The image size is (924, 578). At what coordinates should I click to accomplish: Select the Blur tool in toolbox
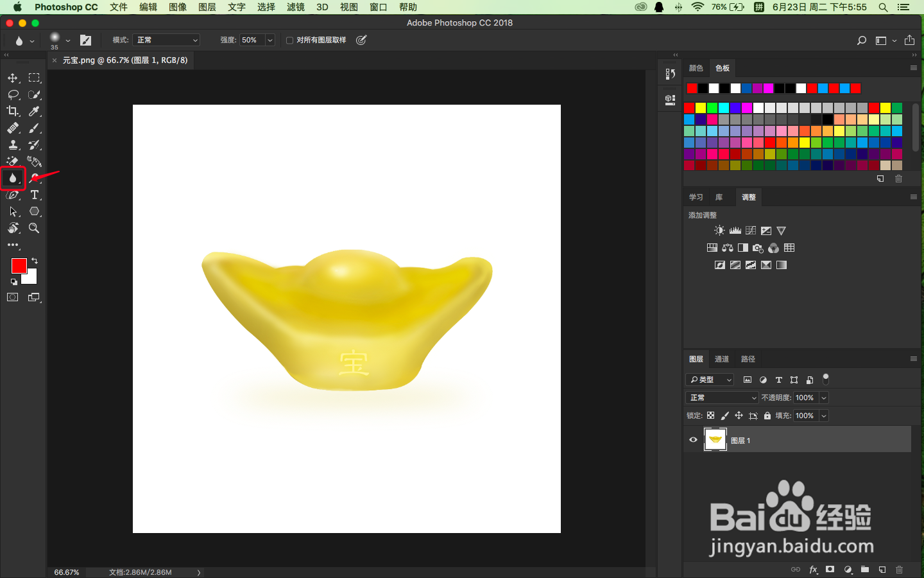[x=13, y=178]
